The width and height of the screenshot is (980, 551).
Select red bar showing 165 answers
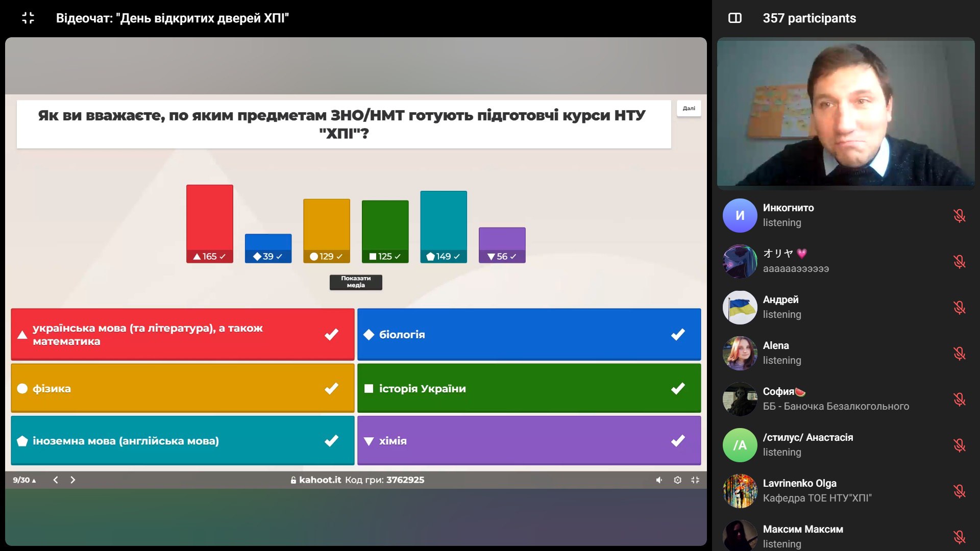(210, 224)
